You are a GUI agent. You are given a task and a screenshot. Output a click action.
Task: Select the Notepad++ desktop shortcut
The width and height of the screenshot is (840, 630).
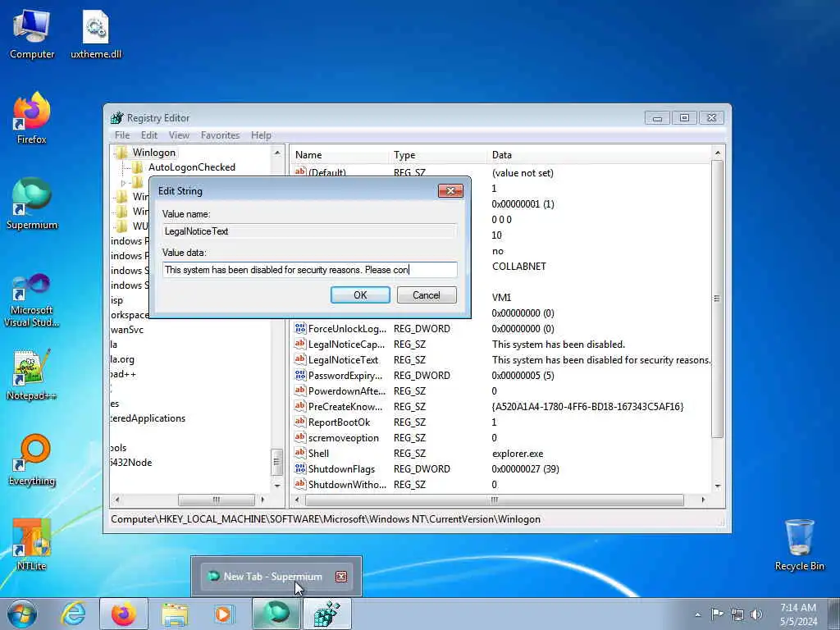tap(32, 375)
